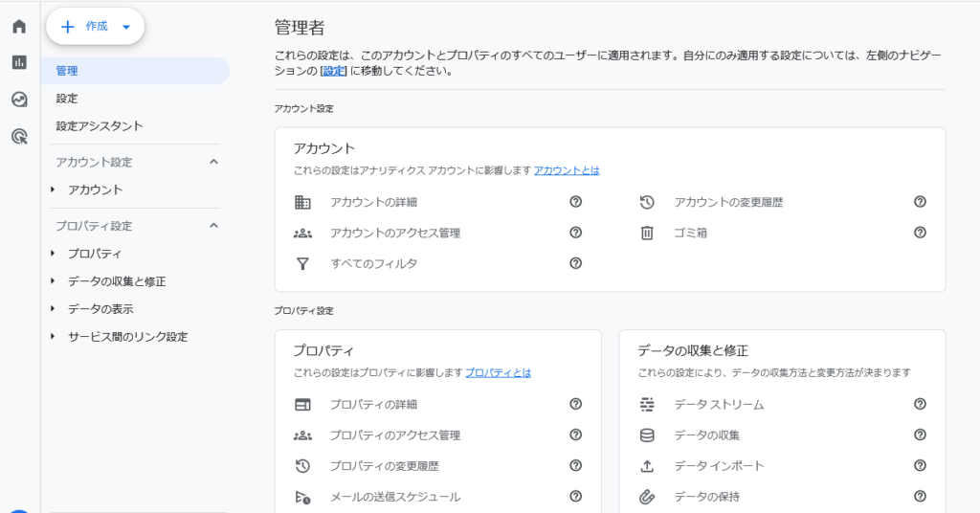The image size is (980, 513).
Task: Click help icon next to データ ストリーム
Action: coord(920,405)
